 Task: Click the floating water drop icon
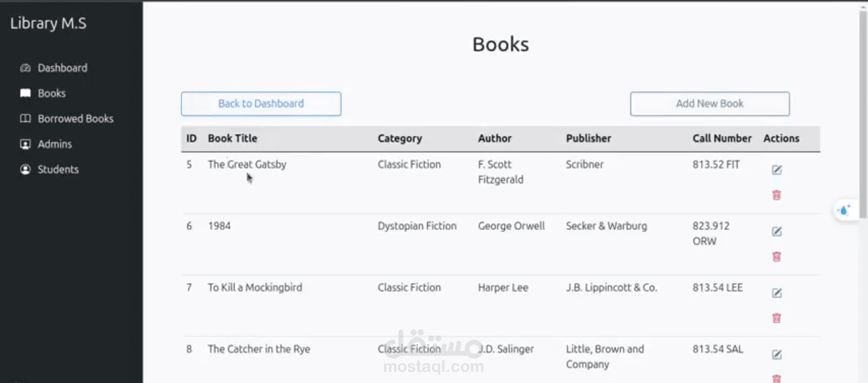(x=844, y=210)
